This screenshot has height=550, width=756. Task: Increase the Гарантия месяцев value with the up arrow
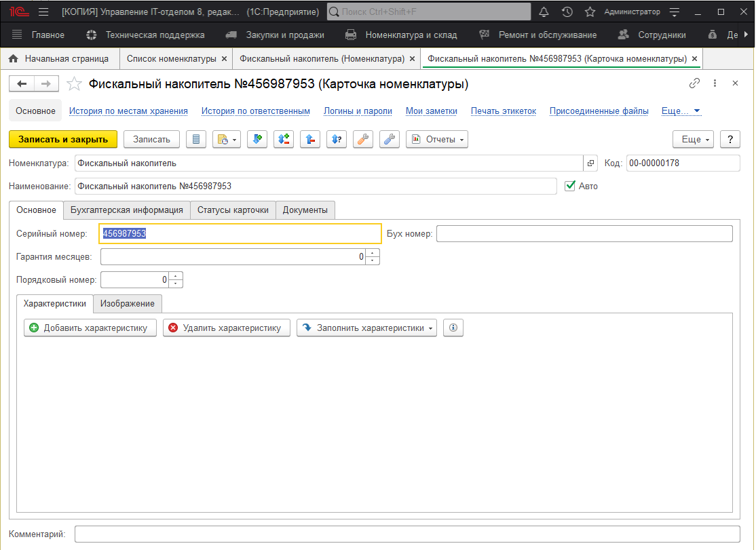373,254
